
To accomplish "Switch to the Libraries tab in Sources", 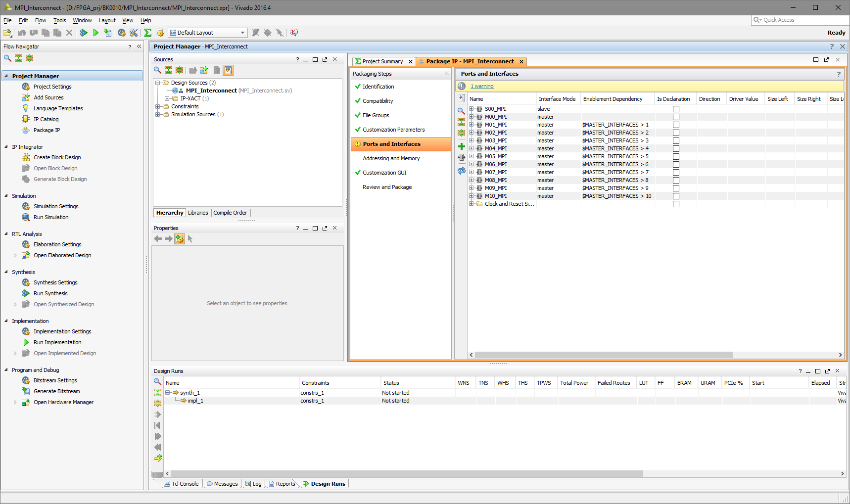I will (198, 213).
